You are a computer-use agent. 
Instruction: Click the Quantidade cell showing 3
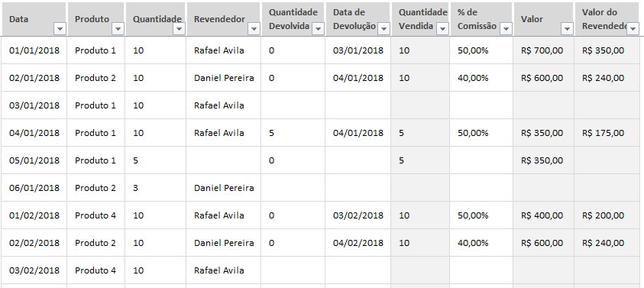(x=155, y=188)
